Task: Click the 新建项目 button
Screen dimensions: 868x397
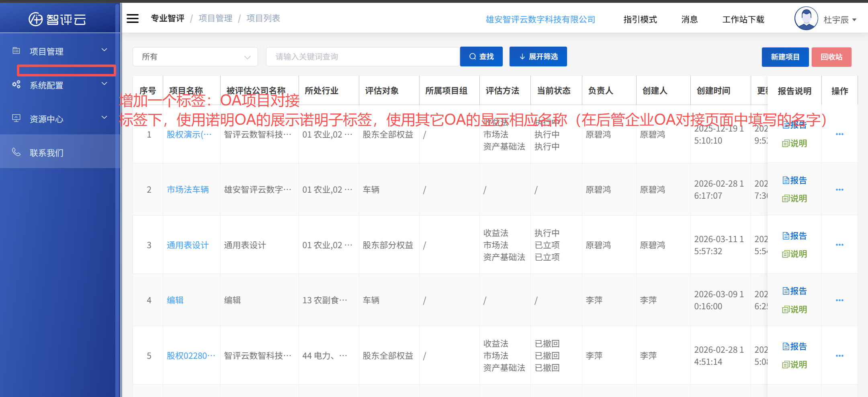Action: pyautogui.click(x=785, y=57)
